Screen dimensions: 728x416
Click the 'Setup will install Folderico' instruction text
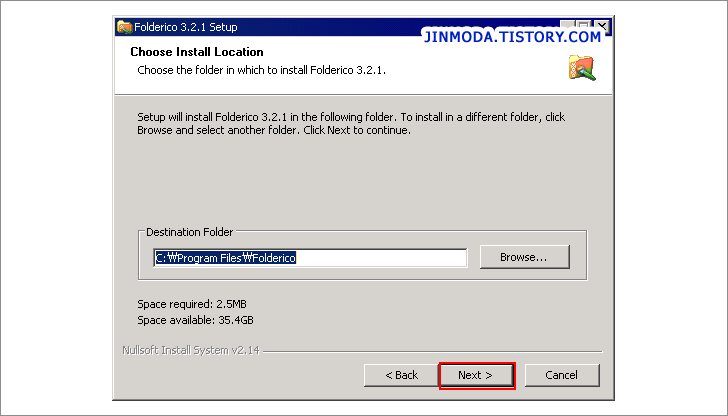(351, 124)
